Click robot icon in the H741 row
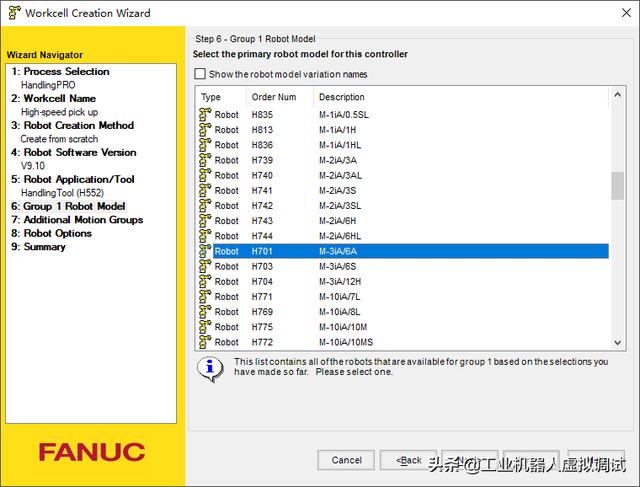This screenshot has width=640, height=487. tap(205, 190)
